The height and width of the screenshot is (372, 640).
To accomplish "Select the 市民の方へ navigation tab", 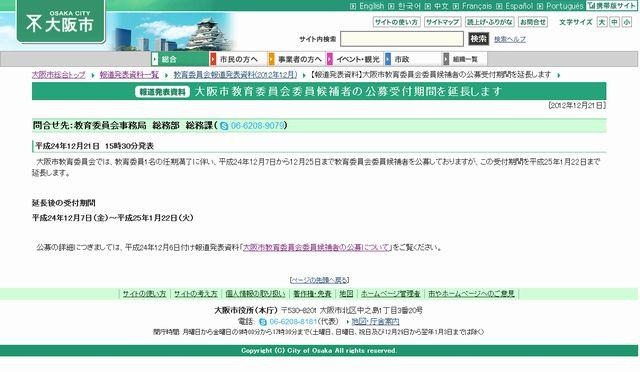I will 238,59.
